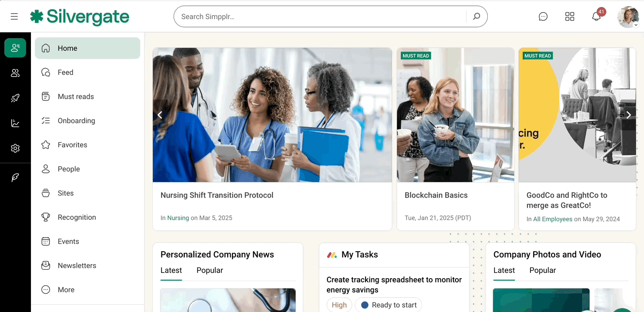Follow the All Employees link
Viewport: 644px width, 312px height.
[553, 219]
